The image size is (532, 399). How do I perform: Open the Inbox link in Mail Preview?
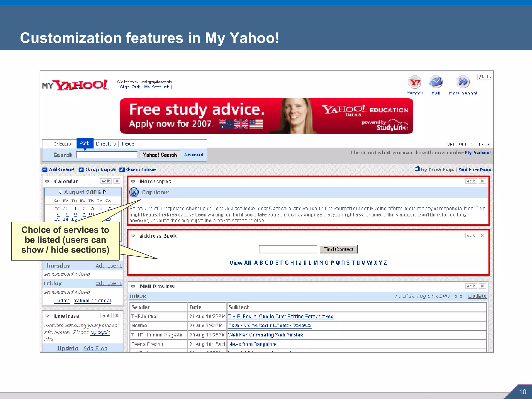138,296
